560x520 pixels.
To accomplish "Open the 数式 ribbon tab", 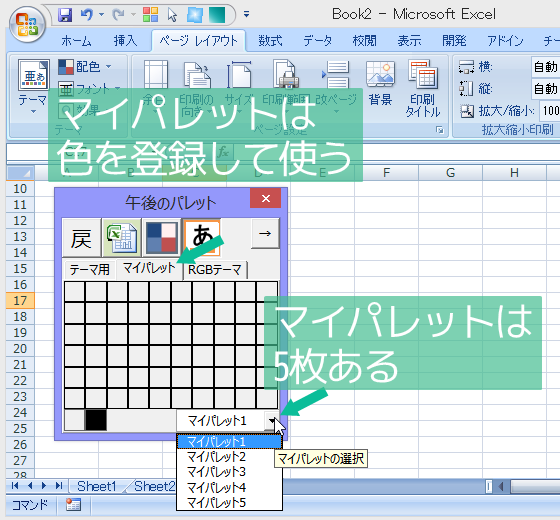I will click(x=270, y=40).
